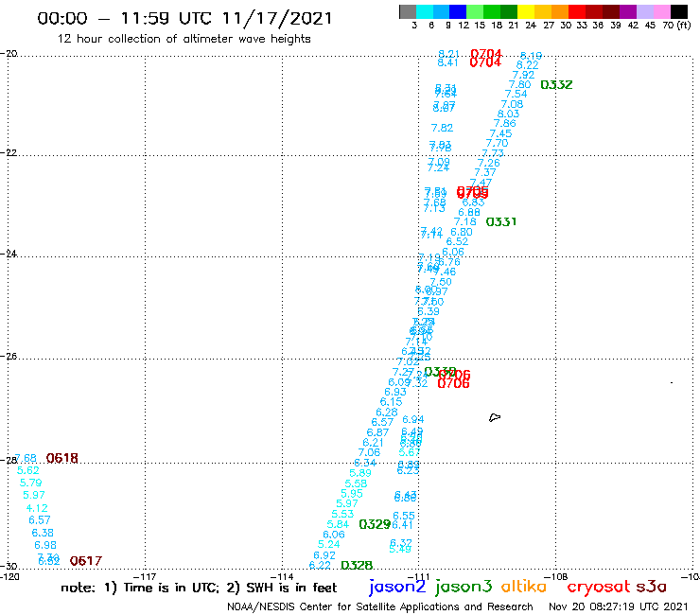700x615 pixels.
Task: Click the black legend swatch above (ft)
Action: [x=678, y=11]
